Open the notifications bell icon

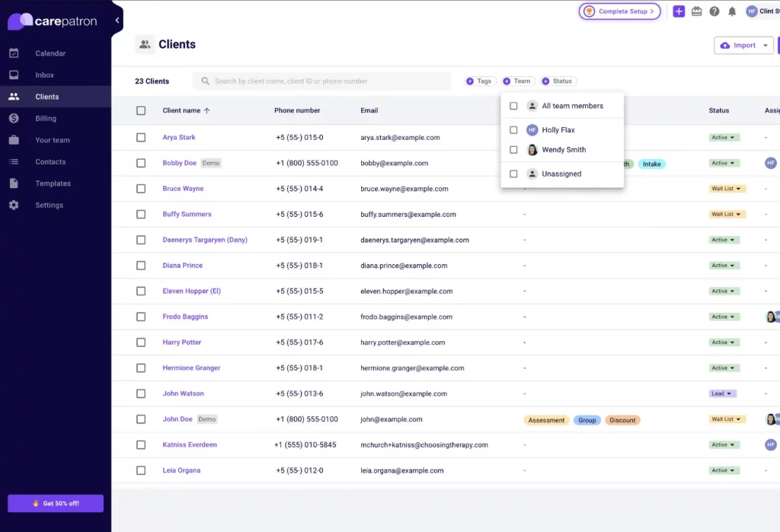click(732, 11)
